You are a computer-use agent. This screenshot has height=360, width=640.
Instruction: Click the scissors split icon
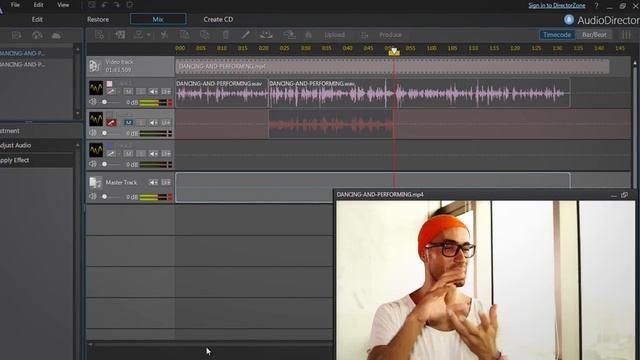(164, 35)
